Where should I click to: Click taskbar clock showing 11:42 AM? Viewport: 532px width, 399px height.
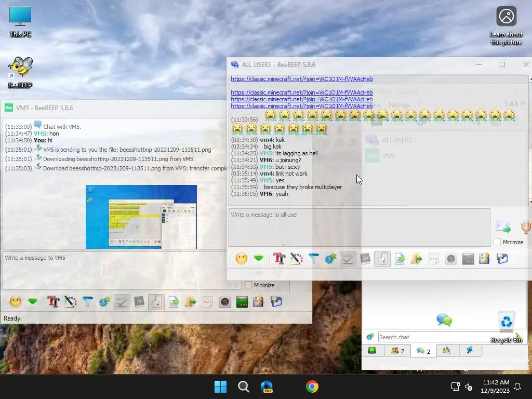pos(495,387)
